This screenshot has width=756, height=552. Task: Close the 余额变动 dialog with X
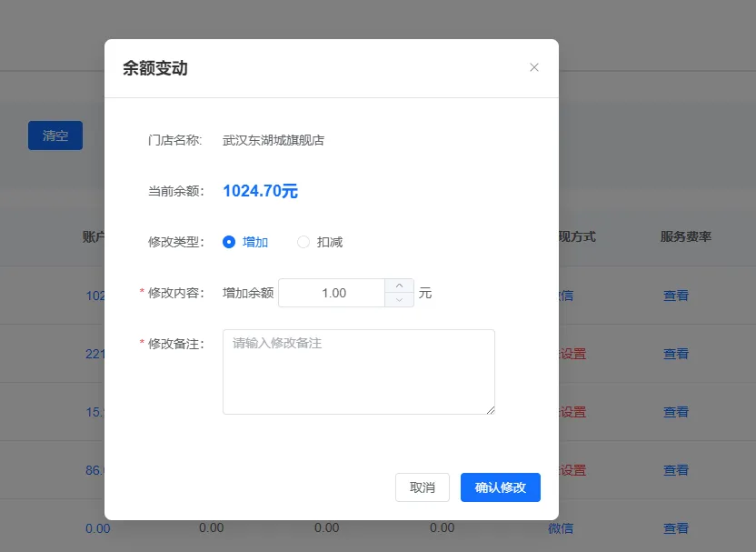pos(533,67)
